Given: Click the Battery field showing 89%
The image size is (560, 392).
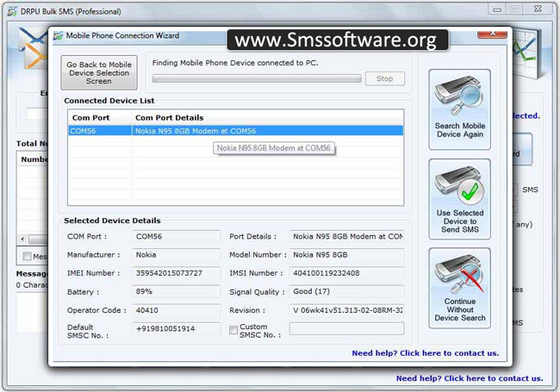Looking at the screenshot, I should pyautogui.click(x=176, y=291).
